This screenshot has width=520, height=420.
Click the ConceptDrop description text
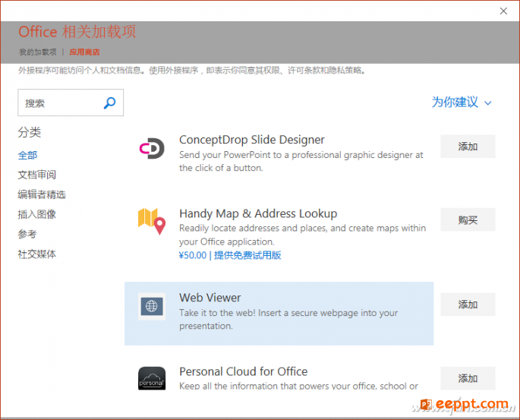tap(301, 161)
